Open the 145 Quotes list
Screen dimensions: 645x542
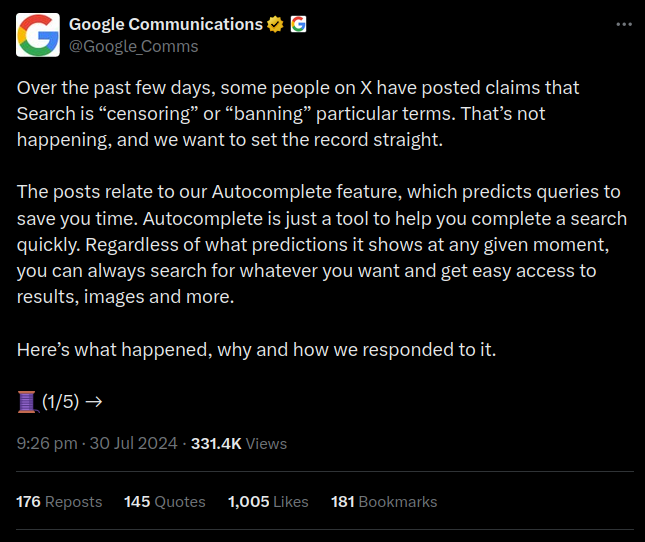[x=164, y=501]
